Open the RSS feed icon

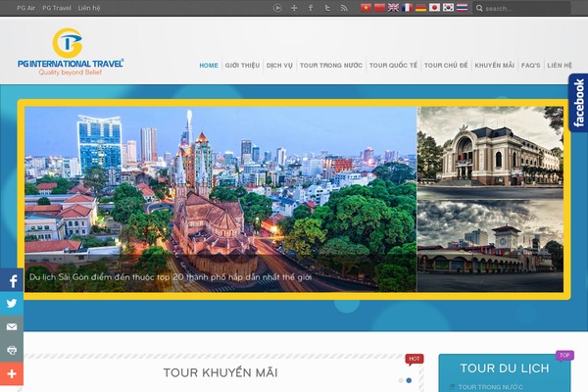pyautogui.click(x=344, y=8)
